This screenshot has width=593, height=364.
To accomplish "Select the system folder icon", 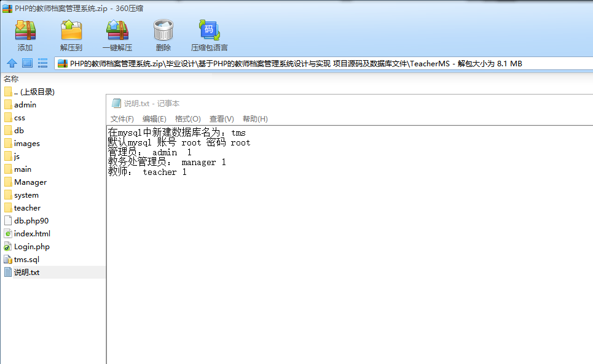I will click(8, 195).
